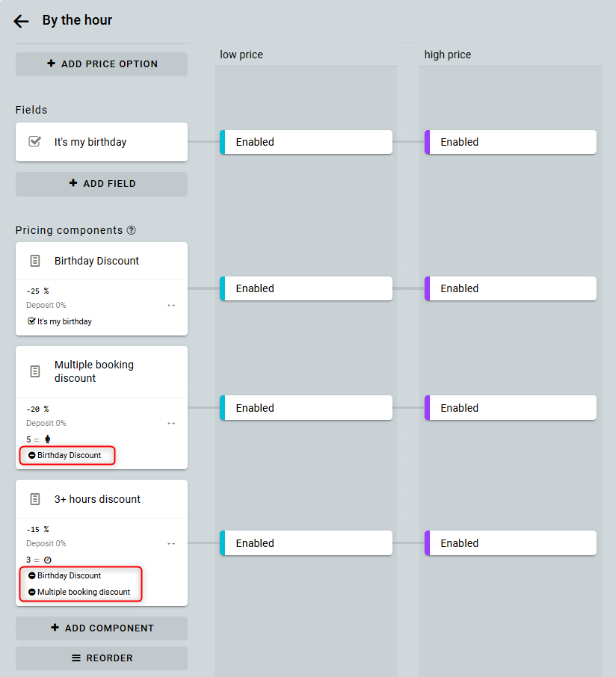Select the high price column header

click(x=448, y=55)
